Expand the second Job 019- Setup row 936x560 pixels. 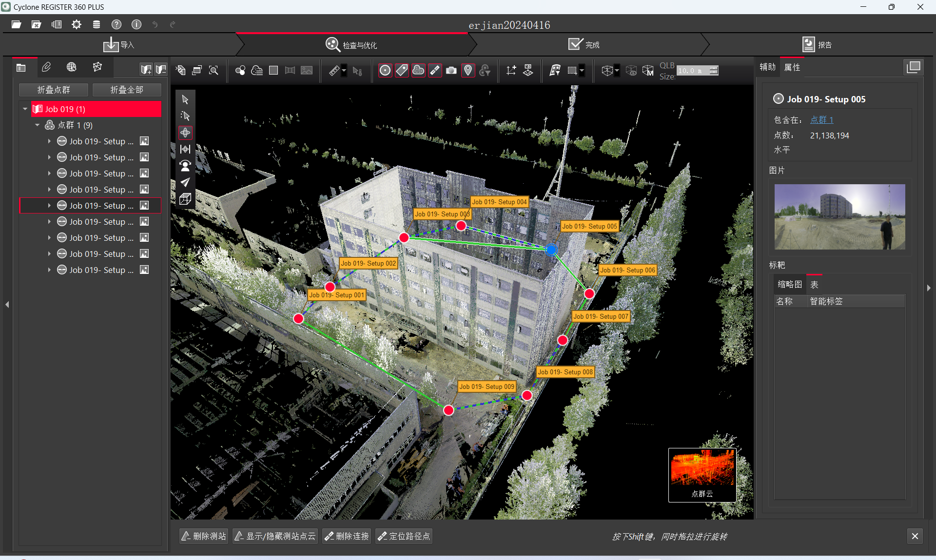pyautogui.click(x=49, y=157)
